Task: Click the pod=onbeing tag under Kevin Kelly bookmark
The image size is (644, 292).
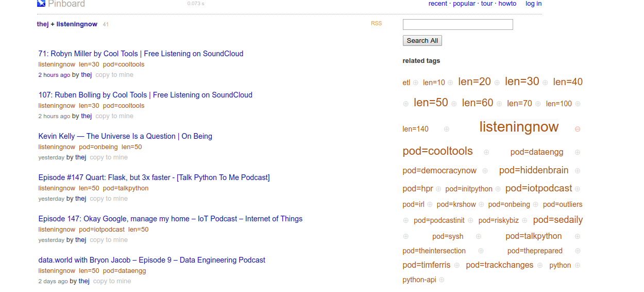Action: pyautogui.click(x=98, y=147)
